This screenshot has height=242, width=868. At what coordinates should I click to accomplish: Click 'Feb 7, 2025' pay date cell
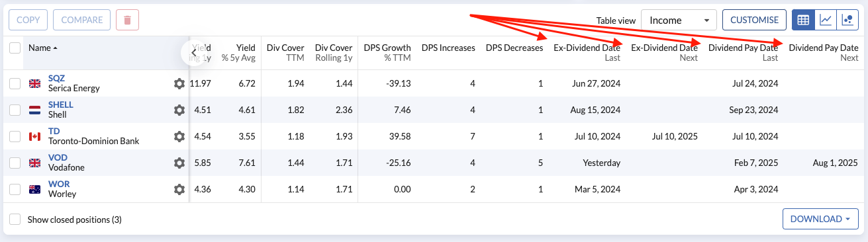757,163
